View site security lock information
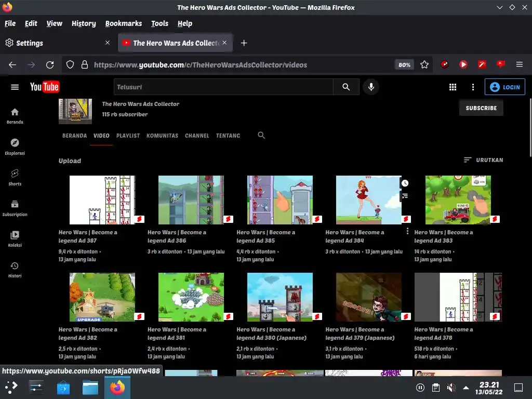This screenshot has width=532, height=399. [85, 64]
